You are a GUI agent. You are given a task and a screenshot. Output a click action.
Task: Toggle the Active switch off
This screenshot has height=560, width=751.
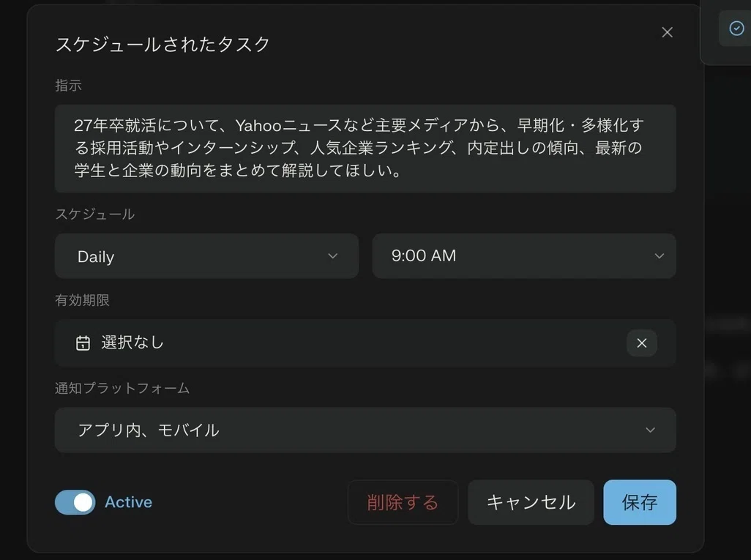pyautogui.click(x=75, y=502)
